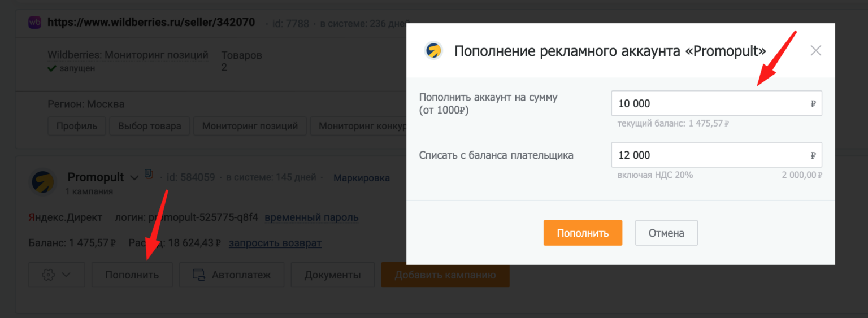Open the Профиль tab
The height and width of the screenshot is (318, 868).
pyautogui.click(x=76, y=126)
